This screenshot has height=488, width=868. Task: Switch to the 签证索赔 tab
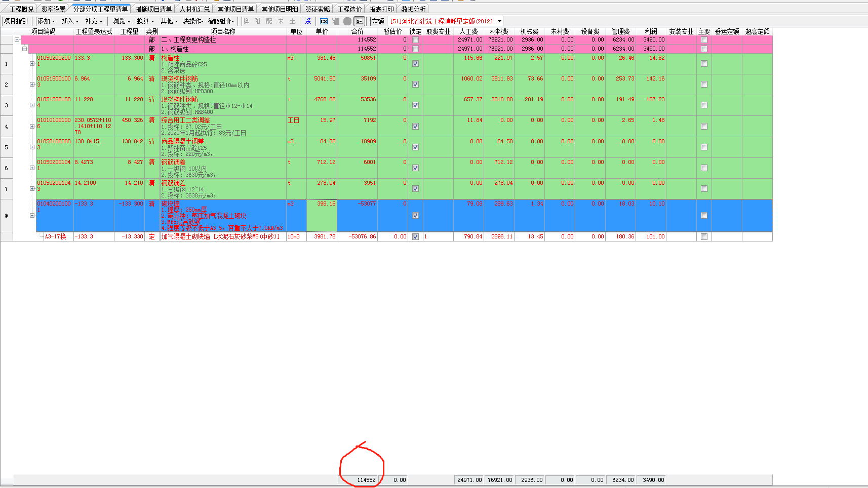pyautogui.click(x=318, y=9)
